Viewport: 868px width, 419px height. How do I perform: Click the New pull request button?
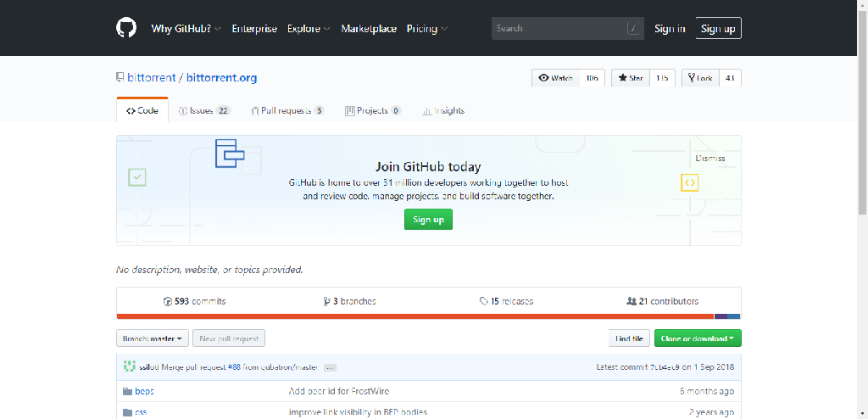coord(229,338)
